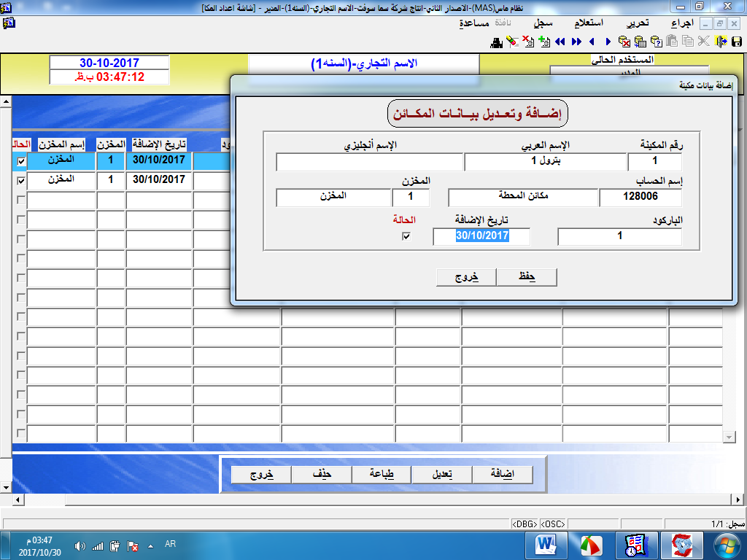Click the exit door icon in toolbar
The image size is (747, 560).
coord(720,42)
